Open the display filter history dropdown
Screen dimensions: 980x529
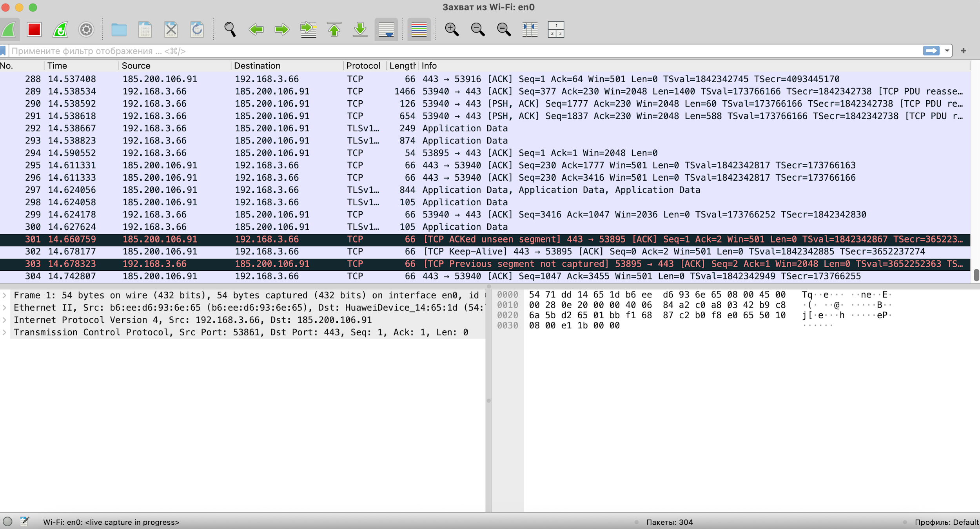coord(947,51)
